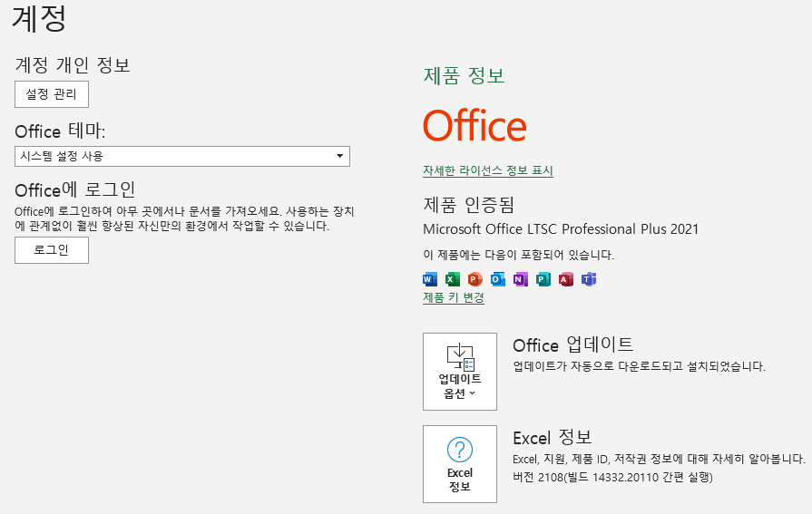Open the Excel 정보 button
The height and width of the screenshot is (514, 812).
point(460,464)
